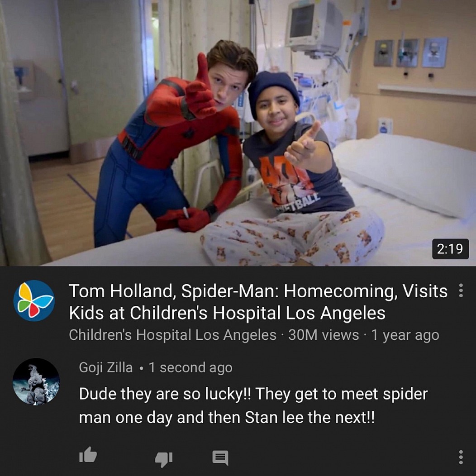Open the video title about Tom Holland
The image size is (476, 476).
[258, 302]
